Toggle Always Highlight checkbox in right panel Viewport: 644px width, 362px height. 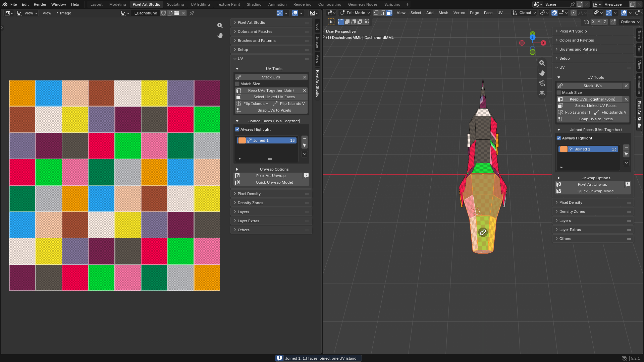coord(559,138)
